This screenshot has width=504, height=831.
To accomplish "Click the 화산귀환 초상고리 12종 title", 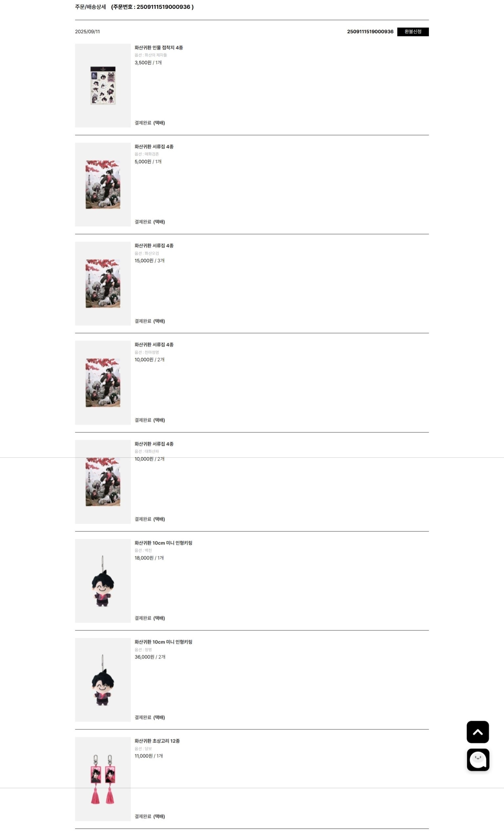I will click(157, 741).
